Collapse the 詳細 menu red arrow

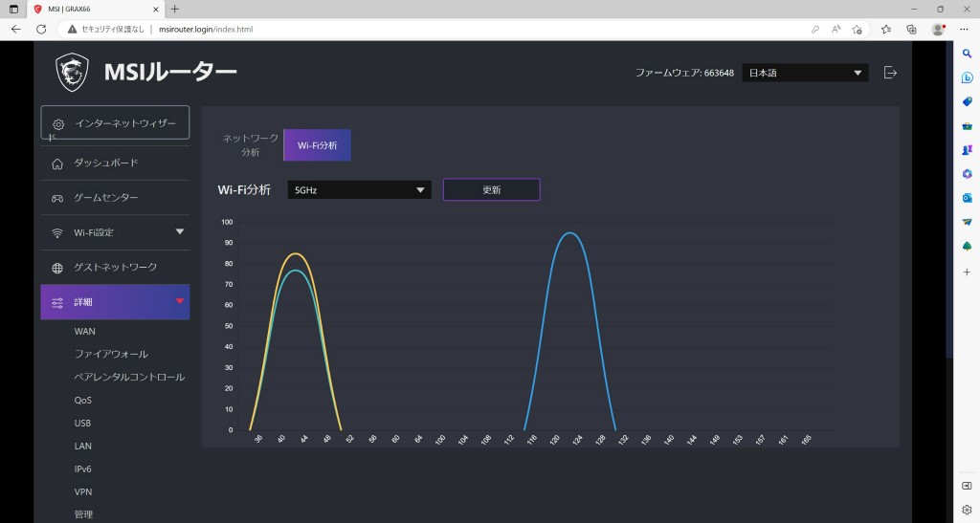(x=179, y=301)
